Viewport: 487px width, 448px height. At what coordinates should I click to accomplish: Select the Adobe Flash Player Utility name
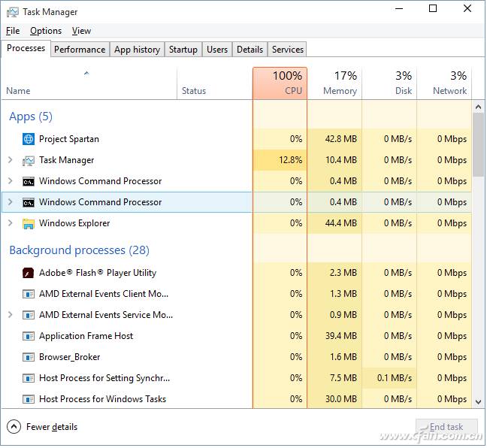pyautogui.click(x=98, y=273)
